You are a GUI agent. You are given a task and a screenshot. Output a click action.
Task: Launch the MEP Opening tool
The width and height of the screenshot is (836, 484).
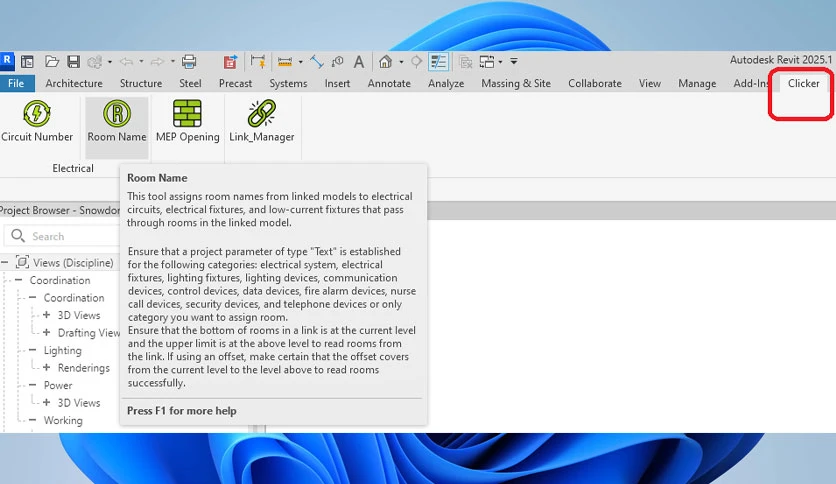[187, 122]
